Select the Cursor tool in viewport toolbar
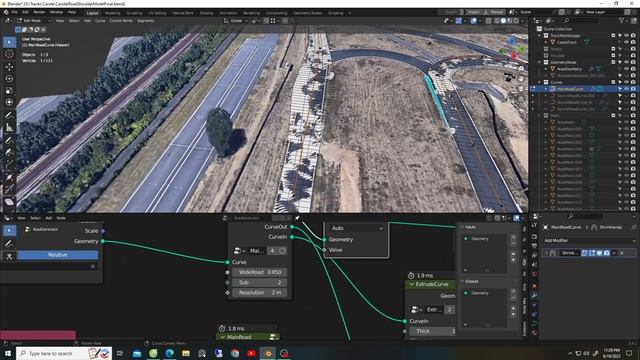The width and height of the screenshot is (640, 360). tap(9, 54)
